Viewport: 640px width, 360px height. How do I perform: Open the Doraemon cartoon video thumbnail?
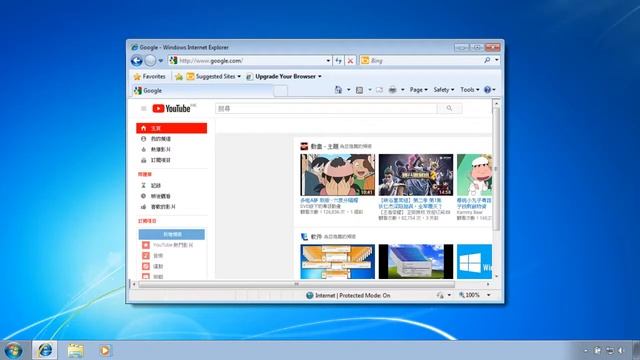point(338,175)
